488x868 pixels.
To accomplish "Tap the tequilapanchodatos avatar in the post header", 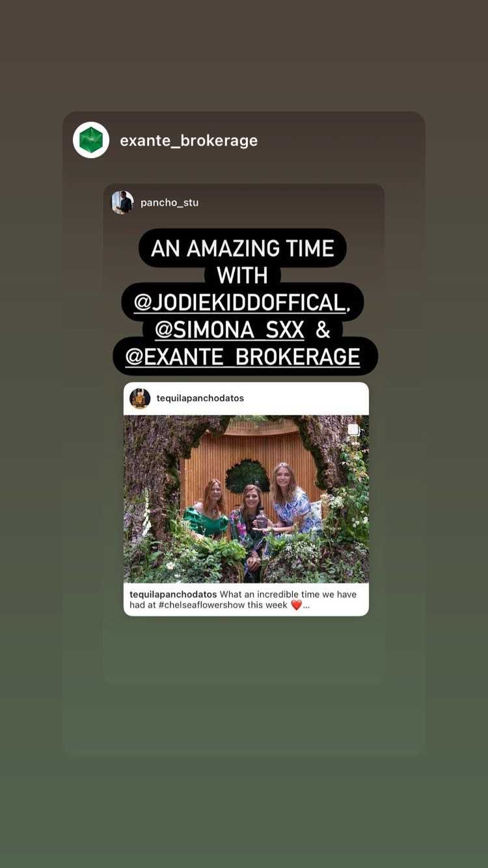I will pyautogui.click(x=140, y=398).
